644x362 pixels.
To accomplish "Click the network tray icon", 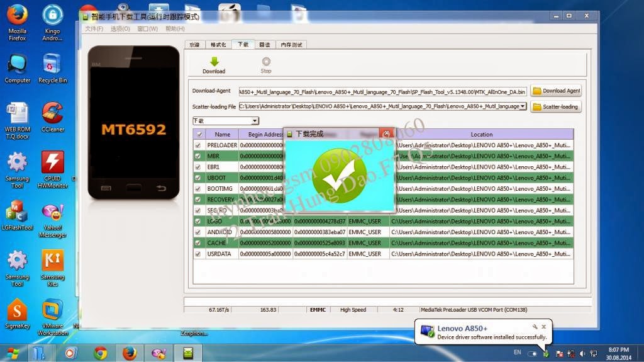I will pos(594,353).
